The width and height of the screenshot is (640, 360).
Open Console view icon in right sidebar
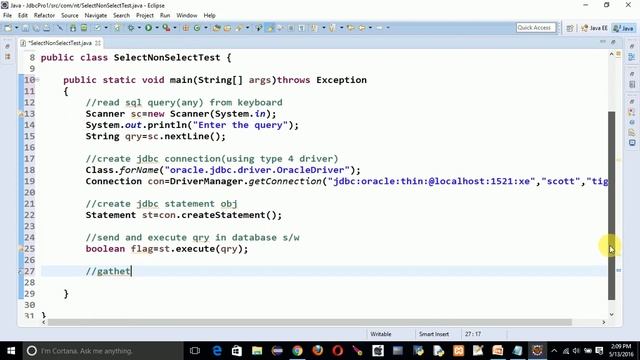click(x=632, y=143)
